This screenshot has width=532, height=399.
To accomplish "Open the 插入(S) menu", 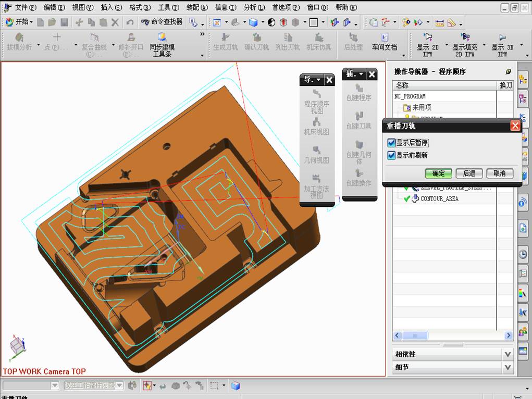I will pos(112,7).
